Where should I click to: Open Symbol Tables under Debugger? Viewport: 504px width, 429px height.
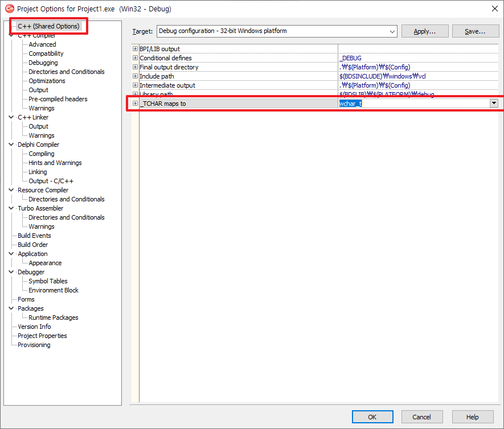pos(48,281)
